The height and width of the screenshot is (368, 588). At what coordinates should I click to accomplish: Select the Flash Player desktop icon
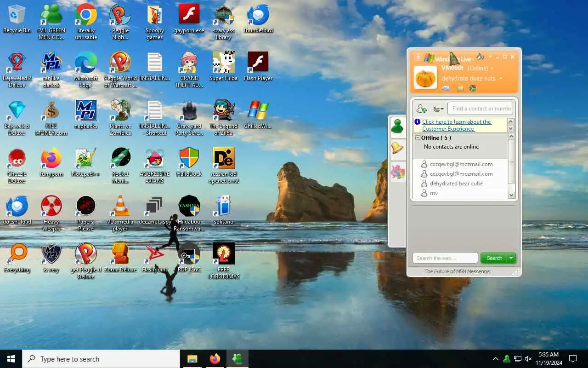coord(258,67)
